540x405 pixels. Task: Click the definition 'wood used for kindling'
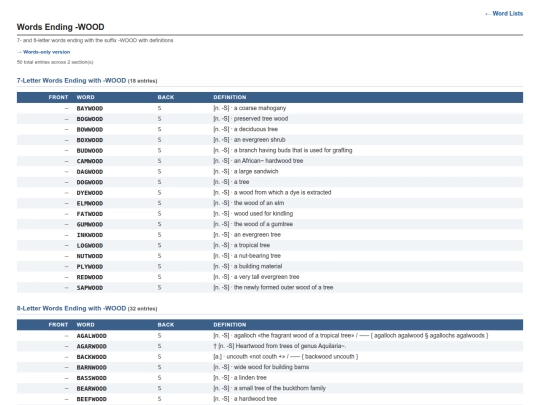(x=263, y=214)
